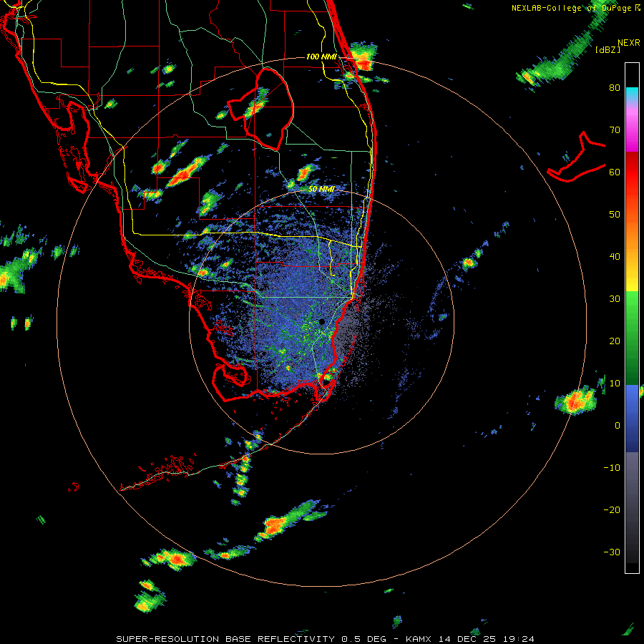Viewport: 644px width, 644px height.
Task: Click the cyan segment of the color bar
Action: (x=632, y=94)
